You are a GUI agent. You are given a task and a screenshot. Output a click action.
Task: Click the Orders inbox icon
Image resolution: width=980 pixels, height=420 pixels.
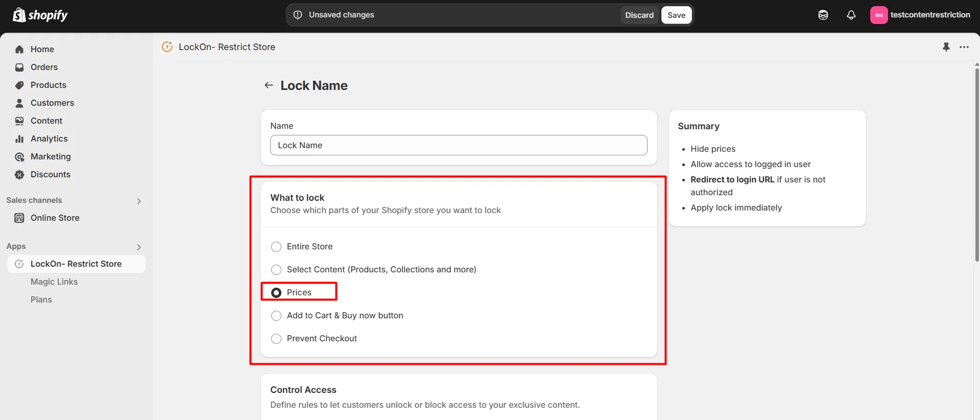coord(19,67)
